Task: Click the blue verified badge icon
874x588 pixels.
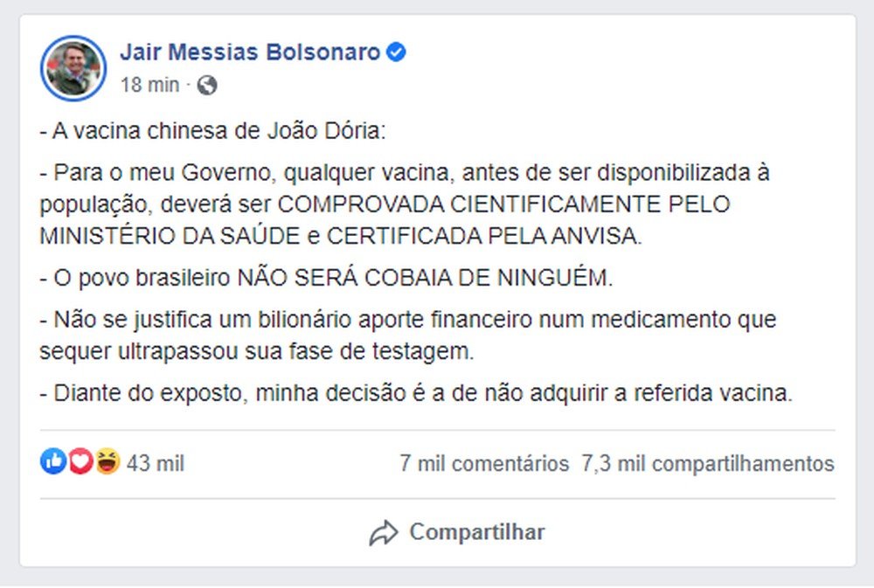Action: [x=396, y=52]
